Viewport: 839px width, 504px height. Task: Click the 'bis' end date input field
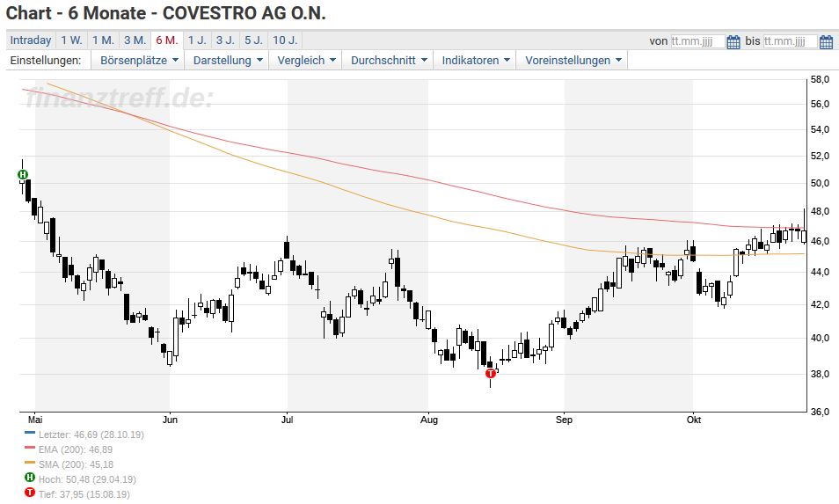(790, 41)
